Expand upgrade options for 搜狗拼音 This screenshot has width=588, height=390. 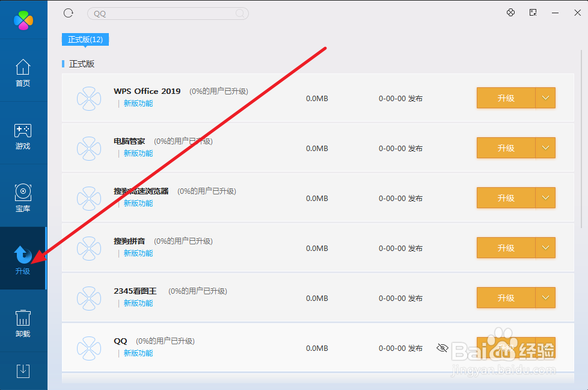tap(545, 248)
